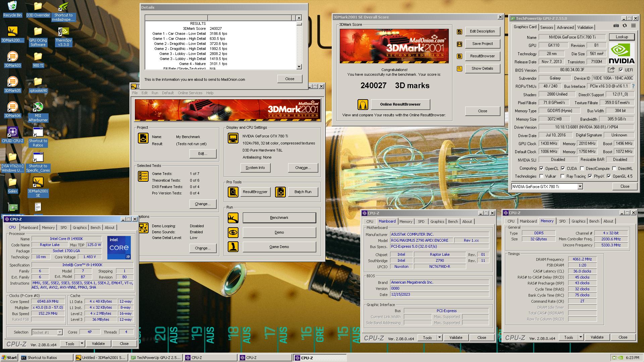Switch to the Sensors tab in GPU-Z
This screenshot has height=362, width=644.
point(546,27)
